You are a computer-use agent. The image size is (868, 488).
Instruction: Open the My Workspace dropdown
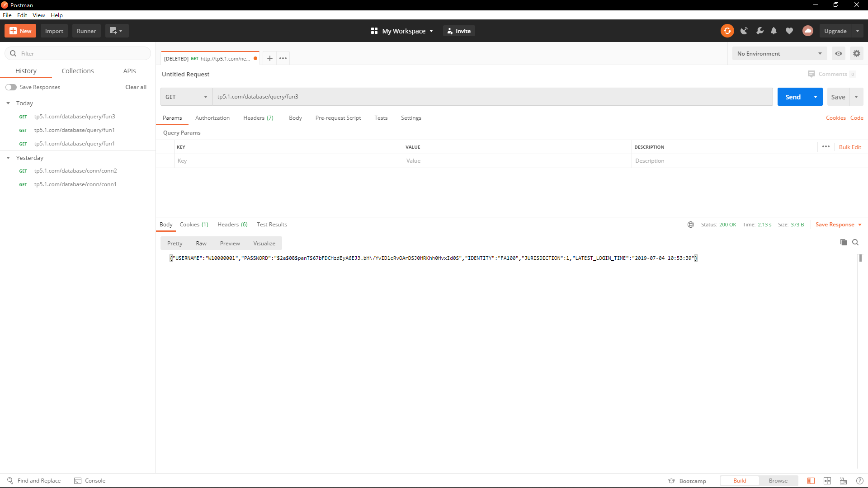(x=402, y=31)
